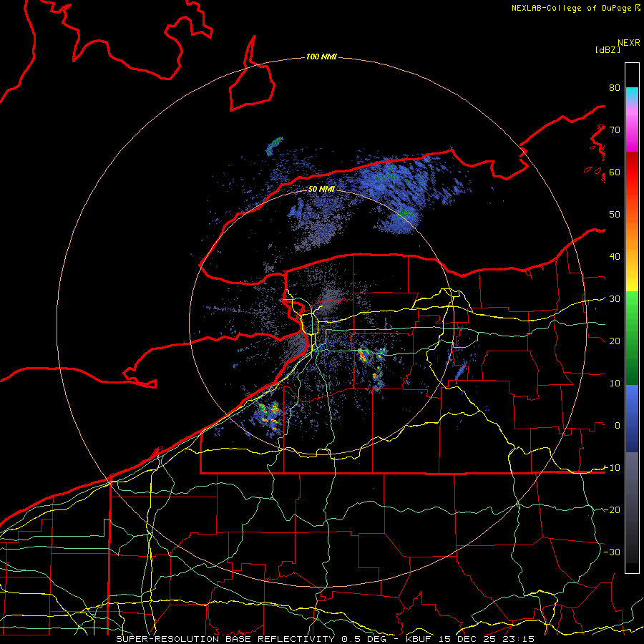Click the NEXR label above the scale
Screen dimensions: 644x644
pos(628,43)
